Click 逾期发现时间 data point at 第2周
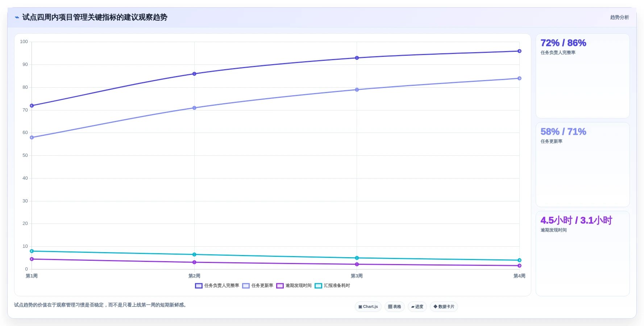 [x=194, y=262]
